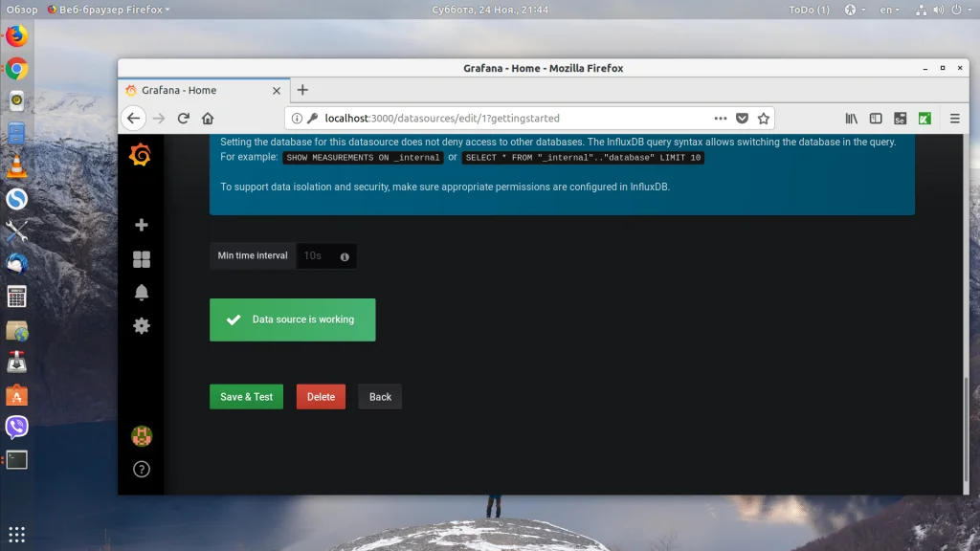The width and height of the screenshot is (980, 551).
Task: Open the Configuration gear icon in sidebar
Action: pyautogui.click(x=142, y=325)
